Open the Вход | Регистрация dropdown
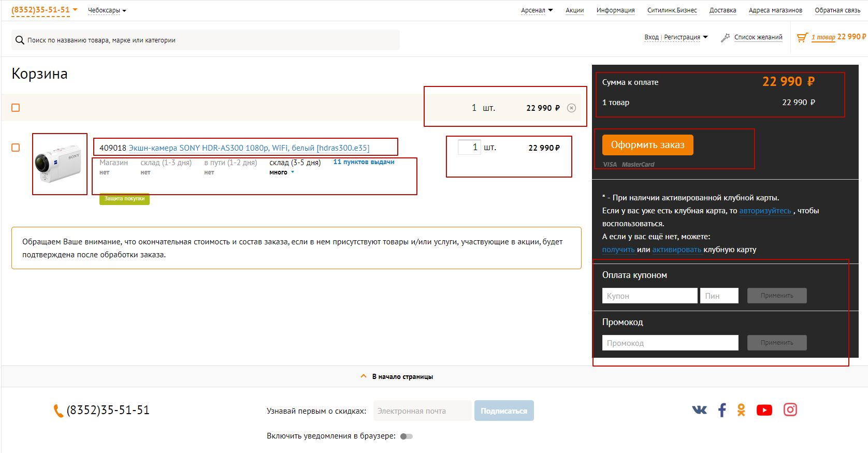Screen dimensions: 868x453 click(676, 37)
